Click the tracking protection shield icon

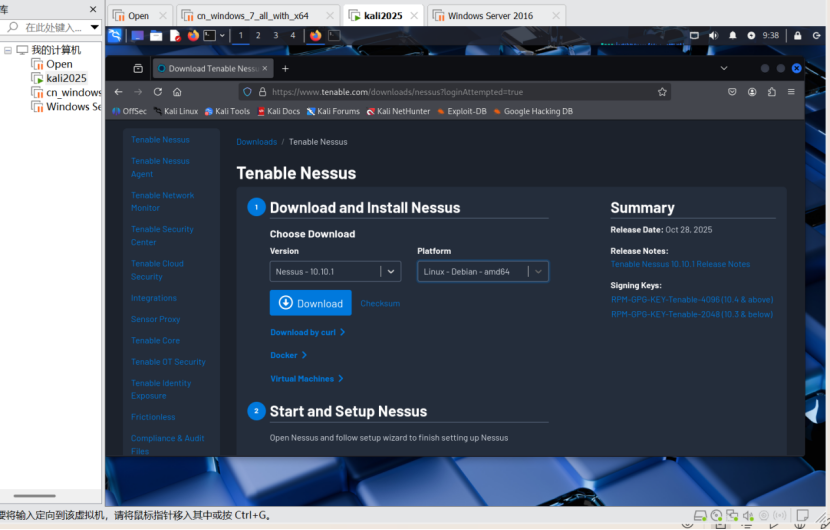pos(247,92)
